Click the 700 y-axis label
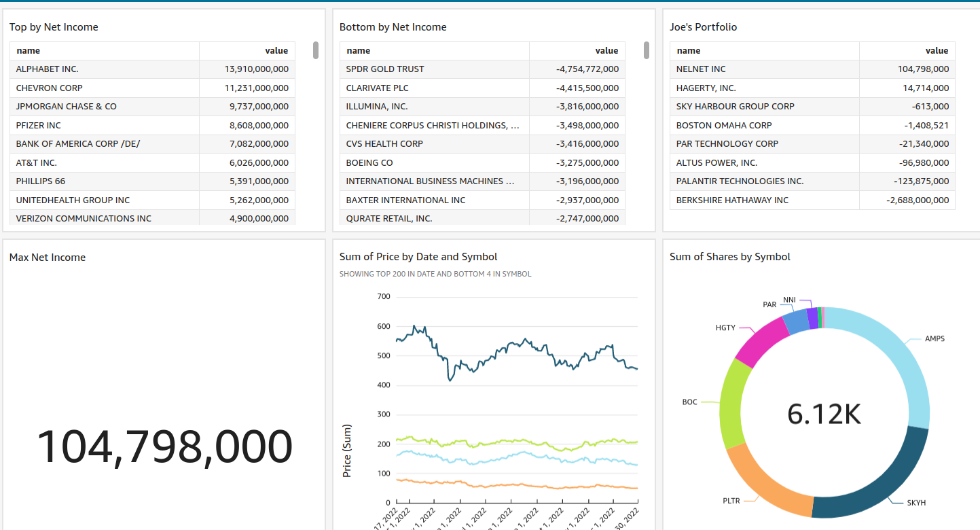This screenshot has width=980, height=530. pos(383,297)
